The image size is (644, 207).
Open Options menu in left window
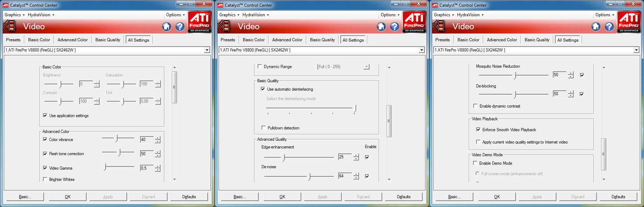click(175, 15)
